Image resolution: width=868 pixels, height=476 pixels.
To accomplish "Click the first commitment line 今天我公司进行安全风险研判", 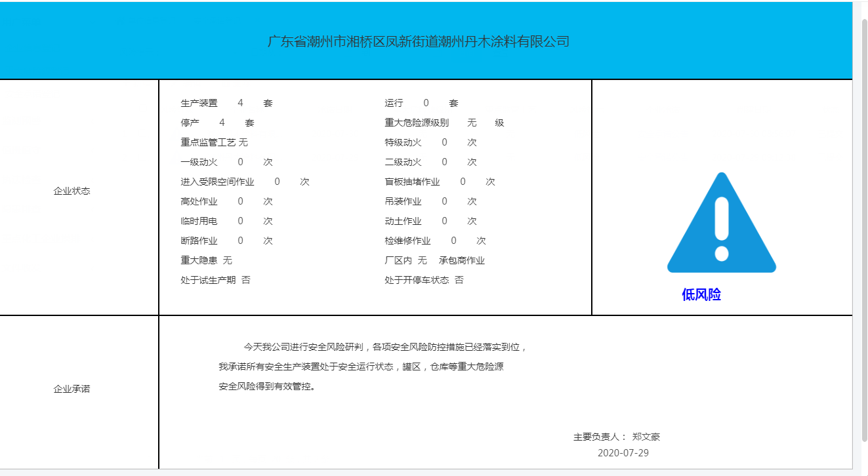I will point(386,347).
